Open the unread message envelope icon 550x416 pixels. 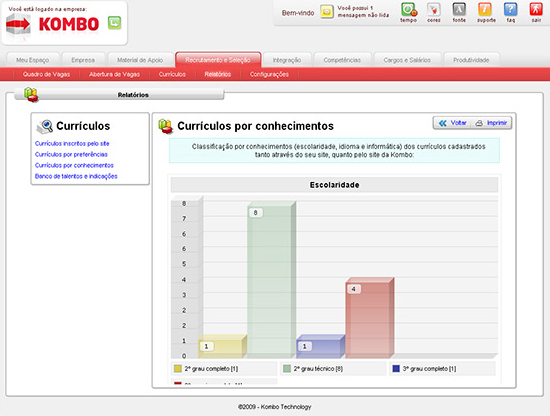coord(327,12)
